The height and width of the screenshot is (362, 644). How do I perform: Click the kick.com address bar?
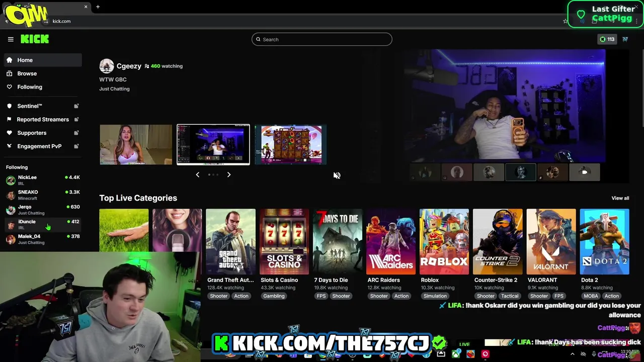pyautogui.click(x=302, y=21)
